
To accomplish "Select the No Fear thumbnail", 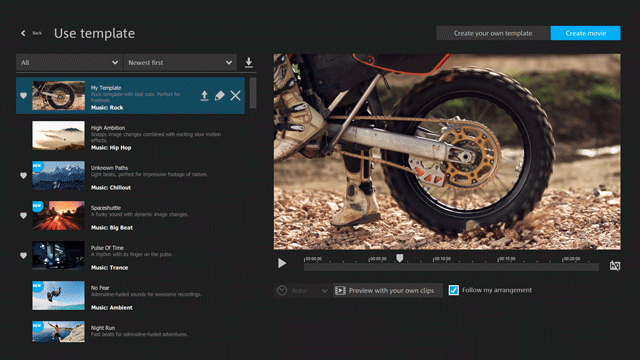I will click(58, 296).
